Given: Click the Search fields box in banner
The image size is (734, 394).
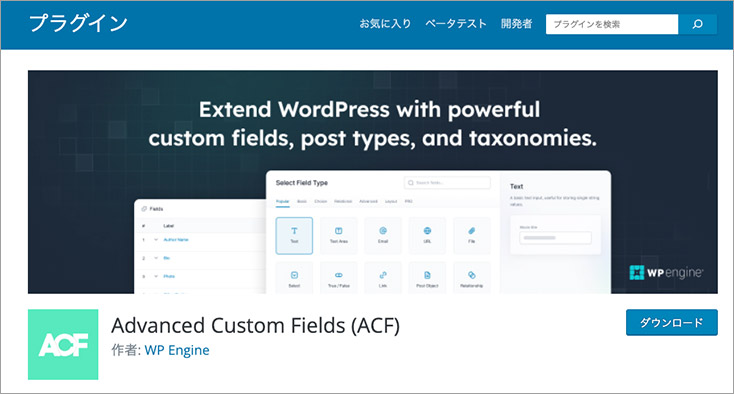Looking at the screenshot, I should tap(447, 182).
